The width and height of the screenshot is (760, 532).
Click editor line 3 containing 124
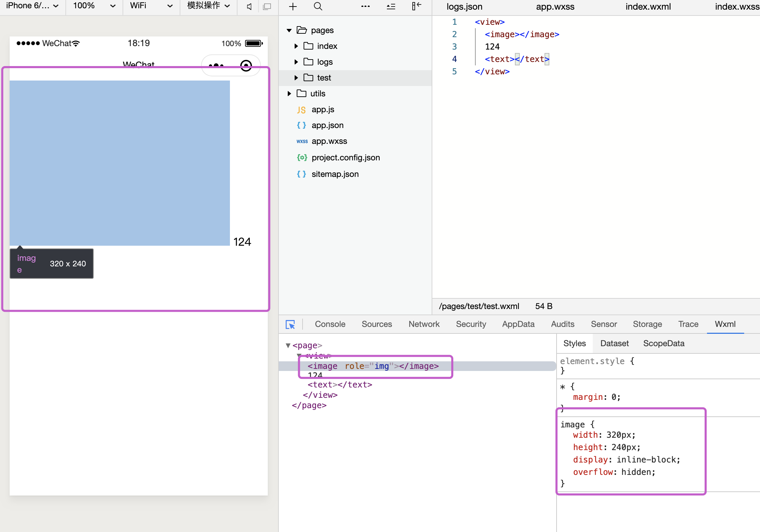coord(492,47)
